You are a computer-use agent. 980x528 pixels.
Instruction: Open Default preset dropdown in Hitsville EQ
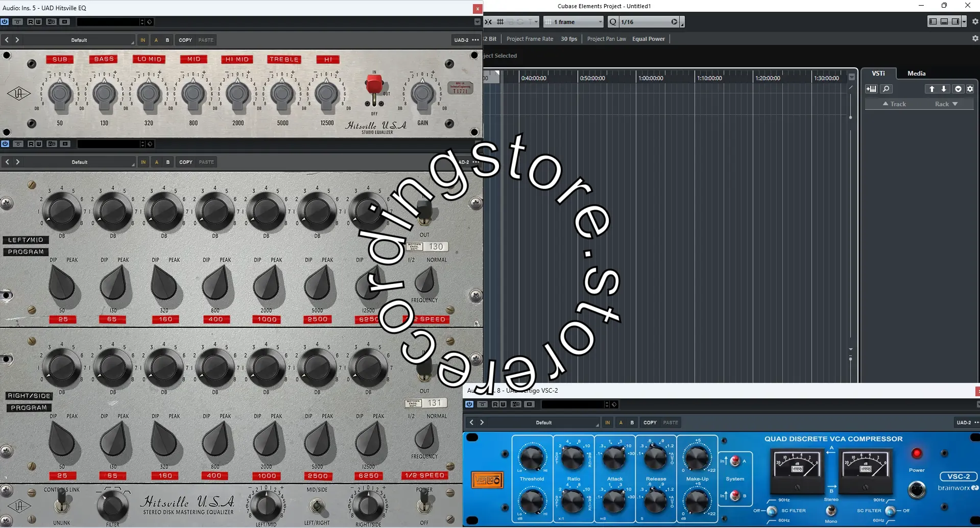point(79,40)
